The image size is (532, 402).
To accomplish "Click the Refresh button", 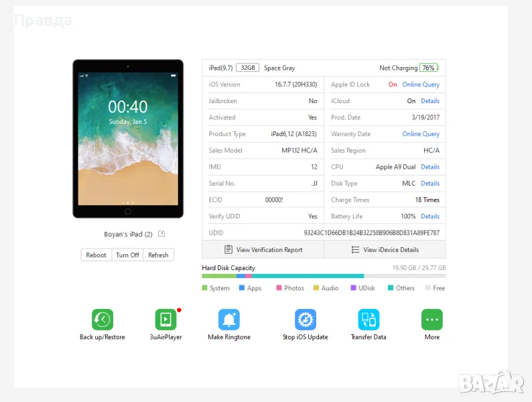I will [158, 255].
